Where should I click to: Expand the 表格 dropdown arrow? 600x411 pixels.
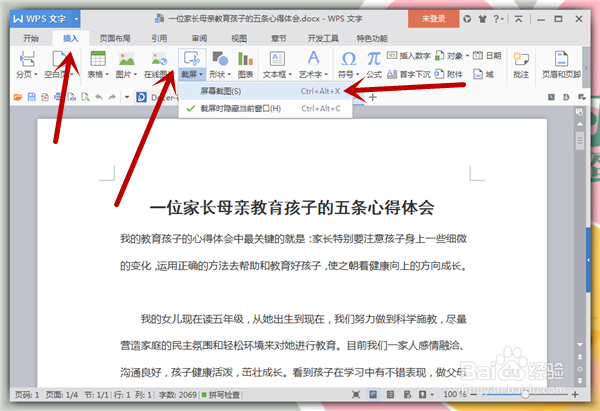pos(108,74)
